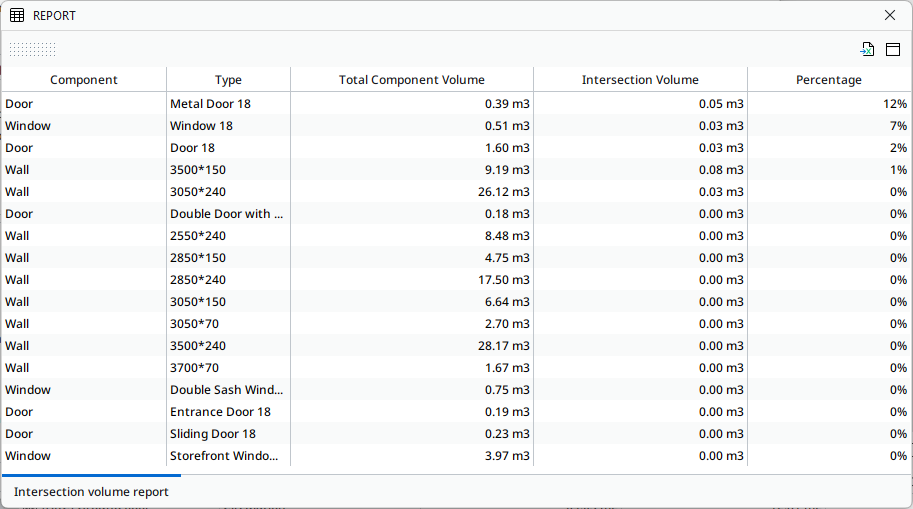Click the REPORT table icon in title bar
This screenshot has height=509, width=913.
pyautogui.click(x=17, y=15)
